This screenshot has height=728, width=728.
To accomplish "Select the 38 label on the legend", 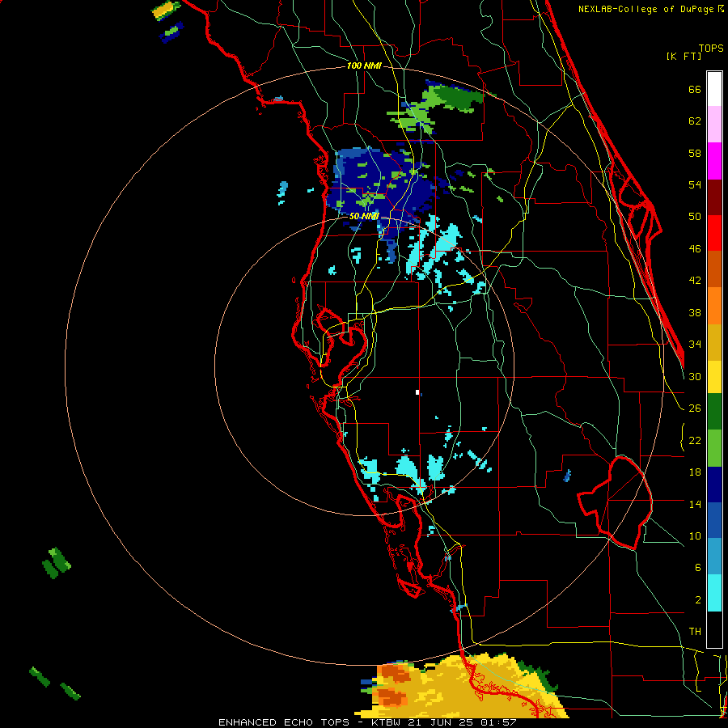I will point(695,312).
